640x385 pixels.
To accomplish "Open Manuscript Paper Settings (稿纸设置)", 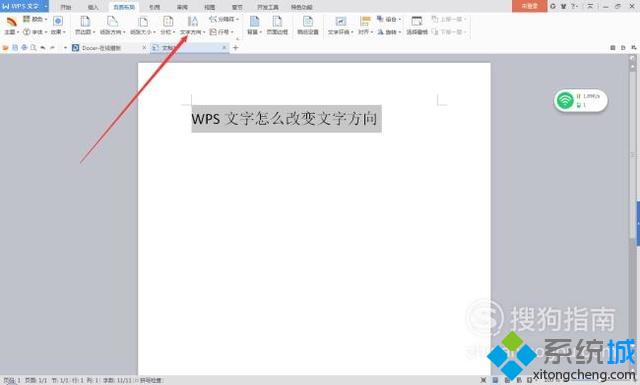I will tap(308, 25).
